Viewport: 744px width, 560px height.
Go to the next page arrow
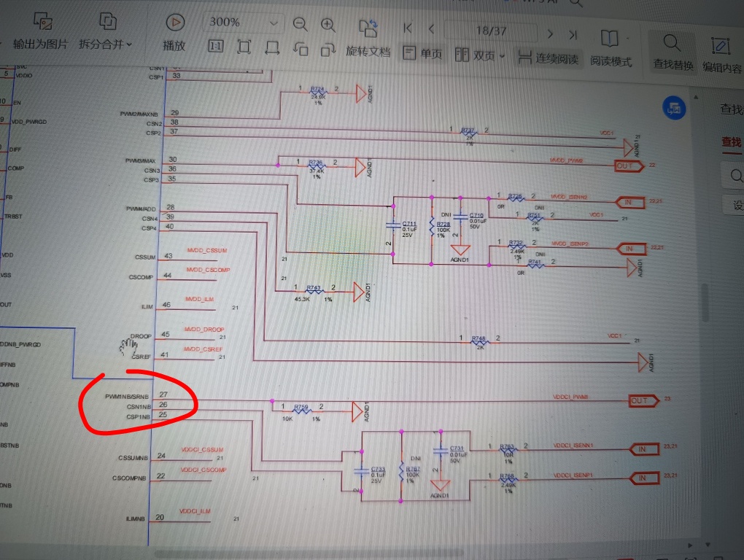tap(551, 34)
